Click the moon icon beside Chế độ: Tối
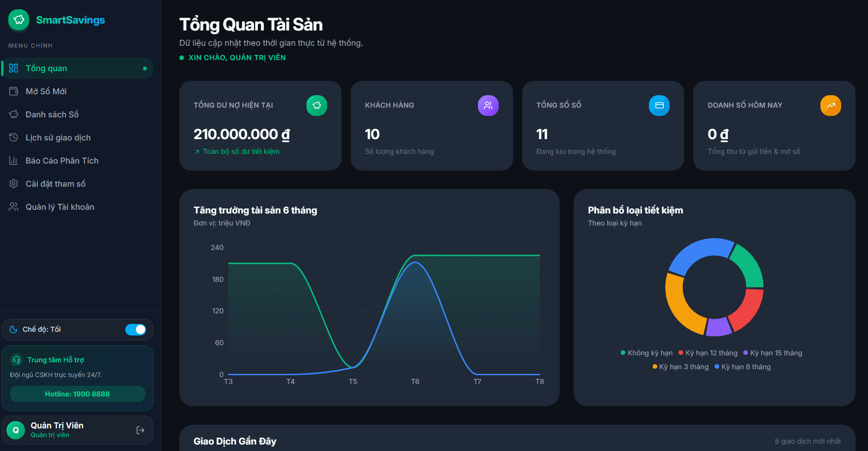The image size is (868, 451). click(13, 329)
